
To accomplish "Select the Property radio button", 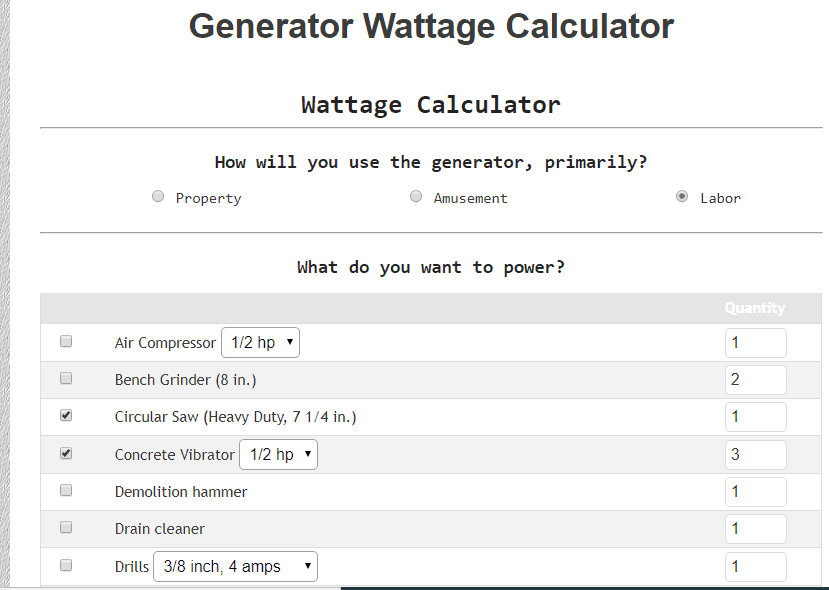I will [x=158, y=197].
